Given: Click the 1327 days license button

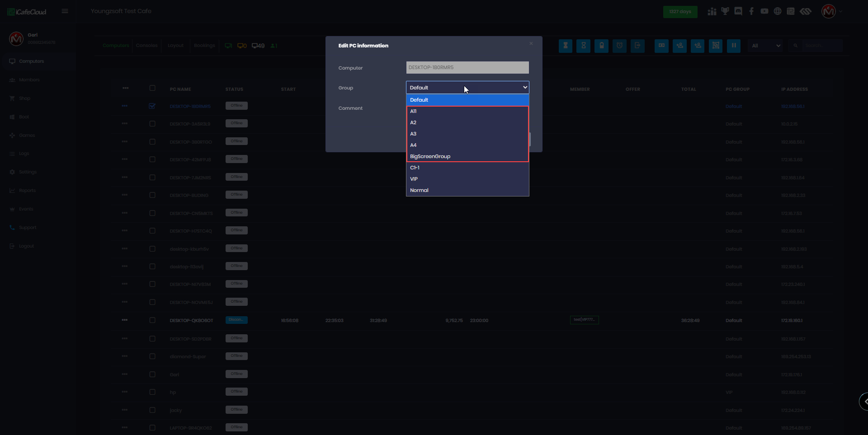Looking at the screenshot, I should tap(680, 12).
